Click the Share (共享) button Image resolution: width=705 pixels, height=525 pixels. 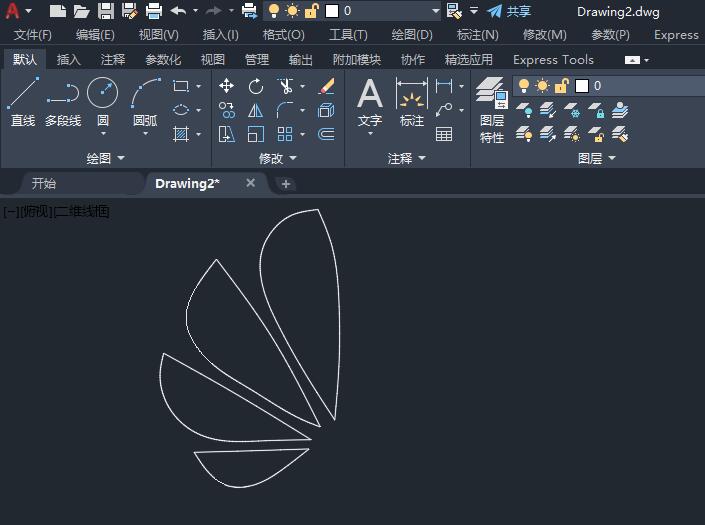pos(509,11)
